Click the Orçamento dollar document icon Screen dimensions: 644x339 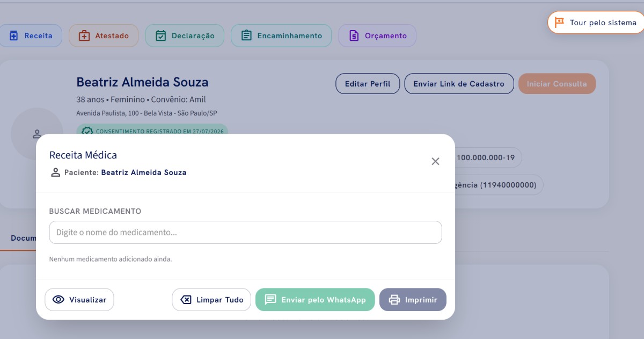coord(354,35)
